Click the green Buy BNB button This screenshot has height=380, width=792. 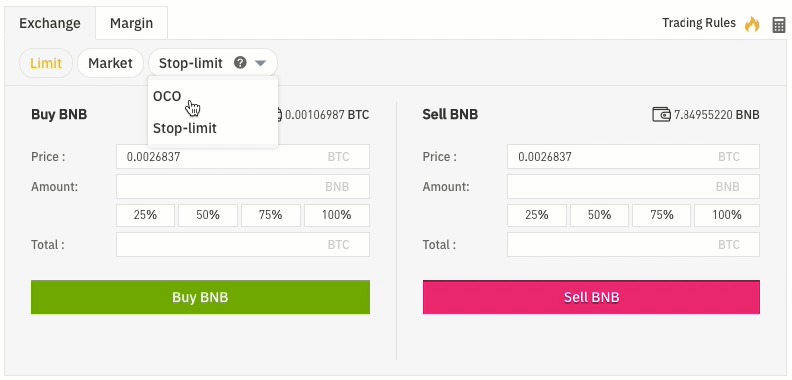click(201, 297)
